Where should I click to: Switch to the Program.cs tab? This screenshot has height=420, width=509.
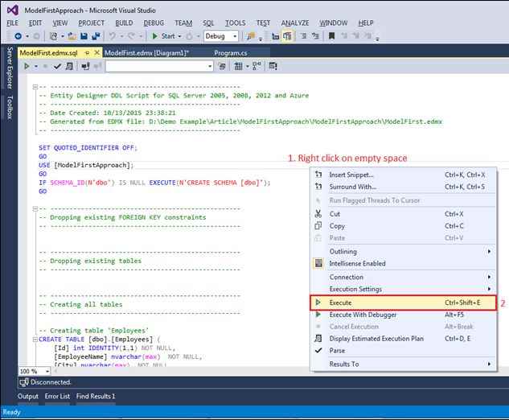[231, 52]
